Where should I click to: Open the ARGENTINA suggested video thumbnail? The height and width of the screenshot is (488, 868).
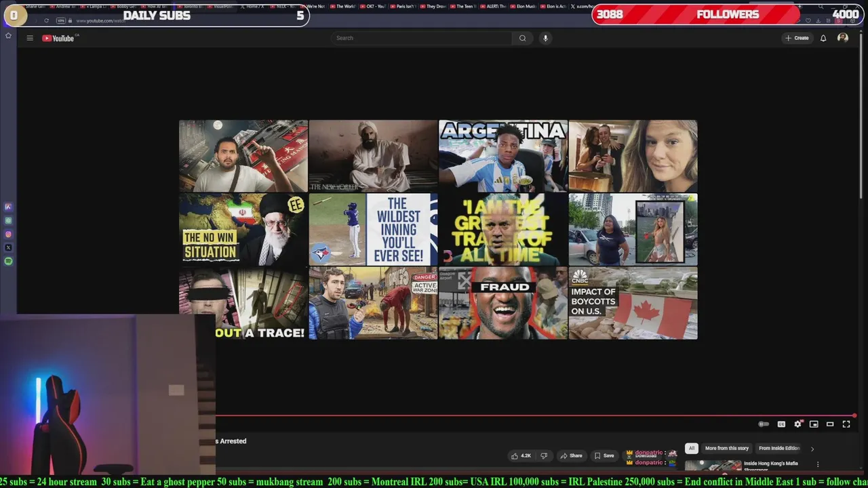503,156
